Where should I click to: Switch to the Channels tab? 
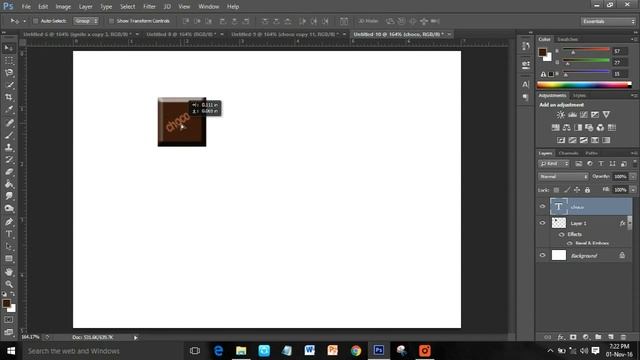pos(569,153)
